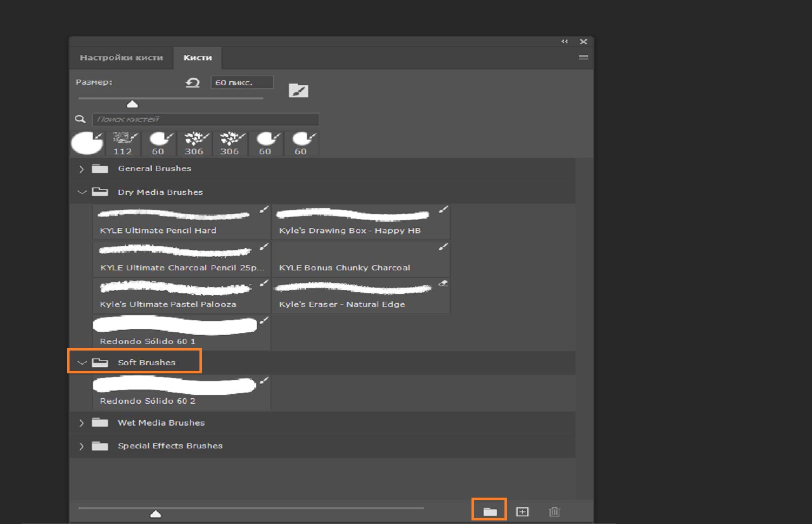Collapse the panel with the double-arrow icon
The width and height of the screenshot is (812, 524).
pos(565,42)
